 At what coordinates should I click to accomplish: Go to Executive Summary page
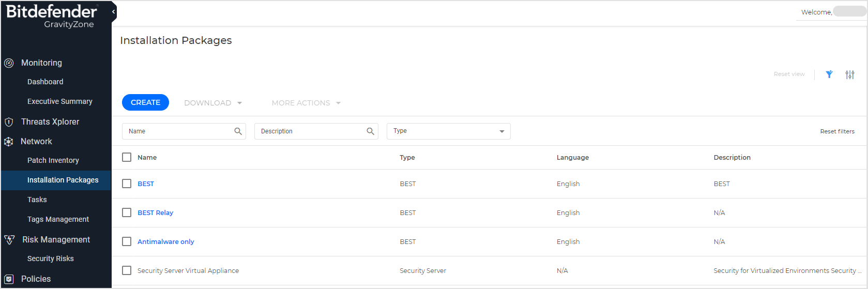pos(60,101)
